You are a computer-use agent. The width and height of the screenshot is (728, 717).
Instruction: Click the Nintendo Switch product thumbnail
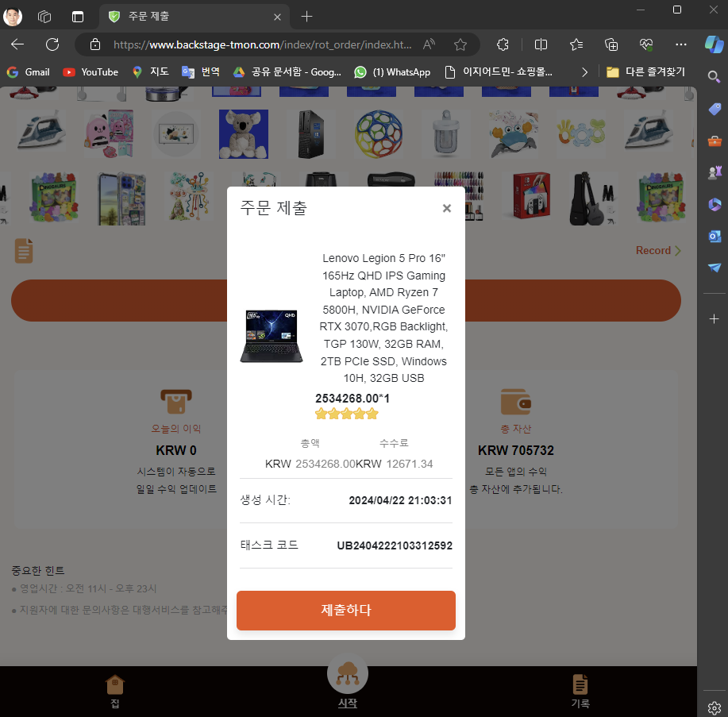(532, 195)
